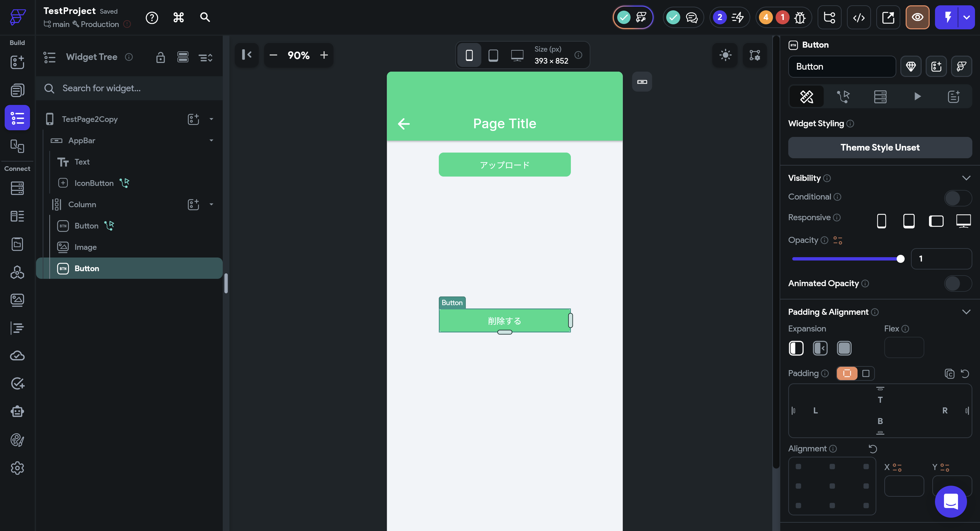Click keyboard shortcuts command icon
980x531 pixels.
click(178, 17)
